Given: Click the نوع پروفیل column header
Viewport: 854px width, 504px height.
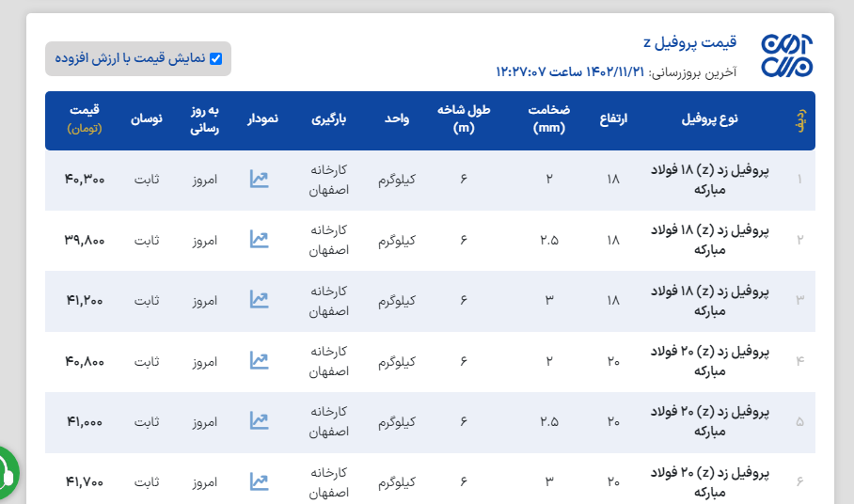Looking at the screenshot, I should 710,119.
